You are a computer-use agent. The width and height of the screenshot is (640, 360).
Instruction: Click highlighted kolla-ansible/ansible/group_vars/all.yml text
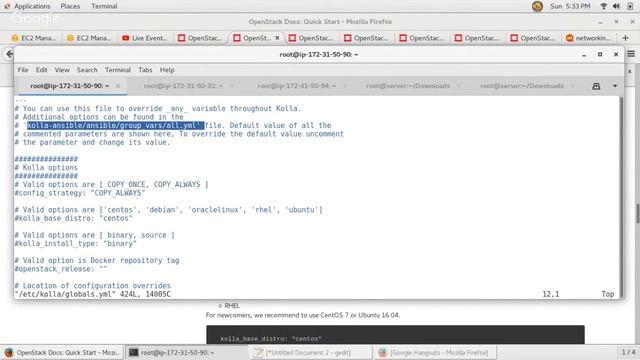click(x=116, y=125)
